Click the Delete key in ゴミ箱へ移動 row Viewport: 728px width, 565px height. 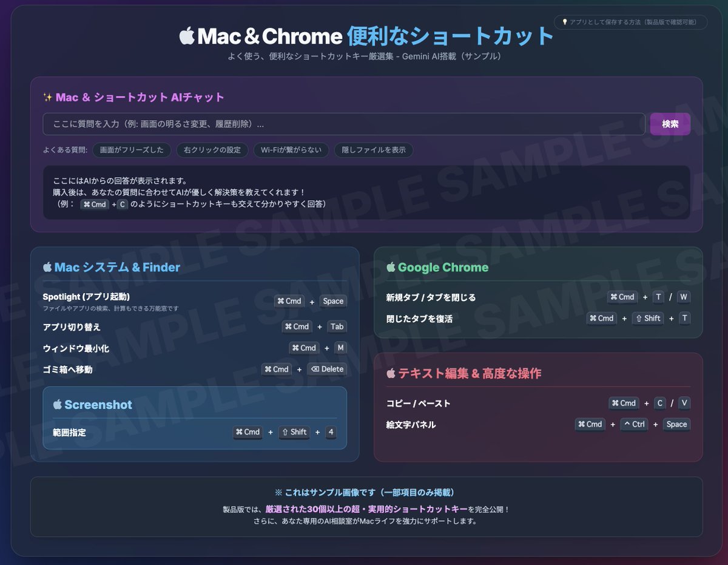(327, 369)
